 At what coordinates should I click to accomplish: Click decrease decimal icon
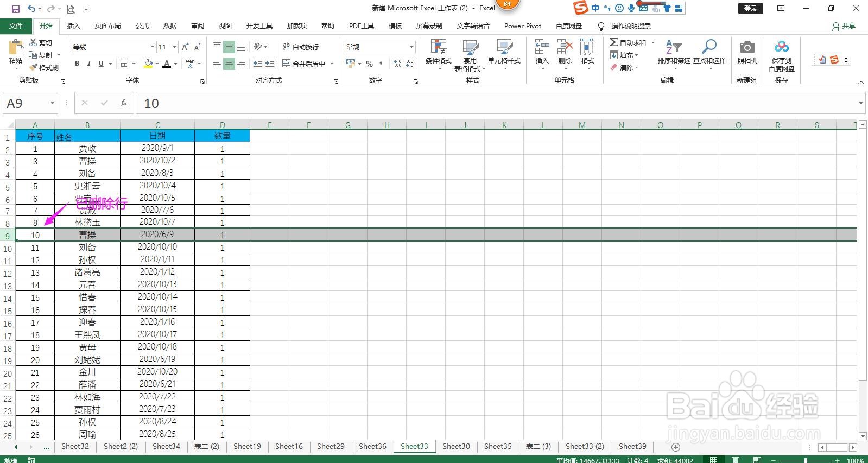410,64
